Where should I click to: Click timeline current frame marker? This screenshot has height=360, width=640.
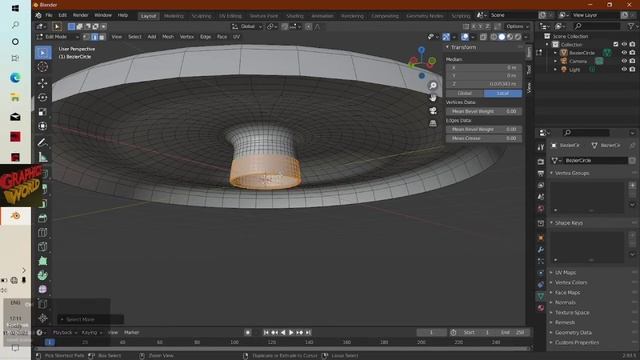50,342
